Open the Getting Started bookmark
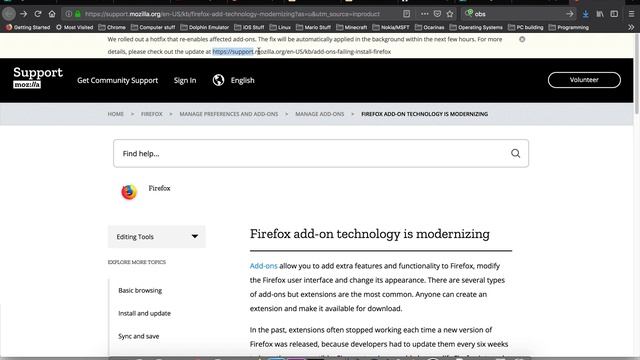This screenshot has width=640, height=360. click(28, 27)
